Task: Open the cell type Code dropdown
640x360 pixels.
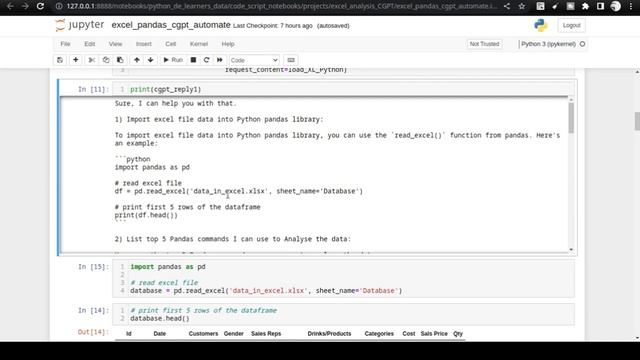Action: click(x=254, y=60)
